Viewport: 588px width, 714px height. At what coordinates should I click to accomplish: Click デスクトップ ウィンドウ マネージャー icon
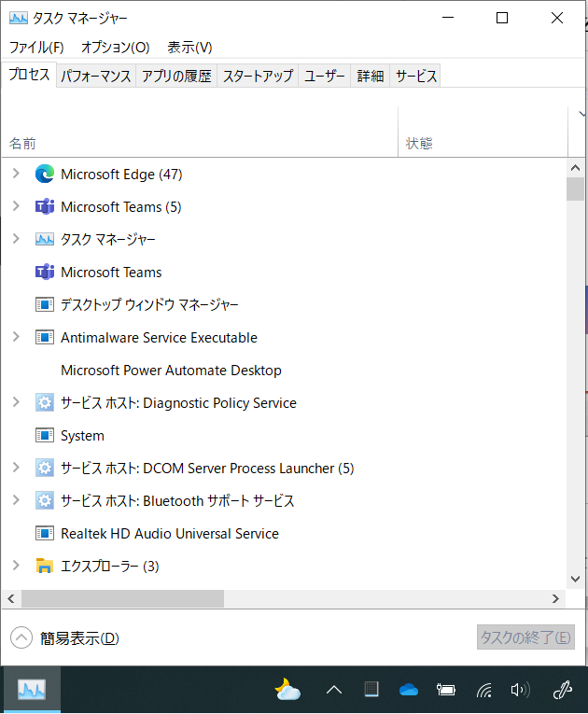pyautogui.click(x=45, y=304)
